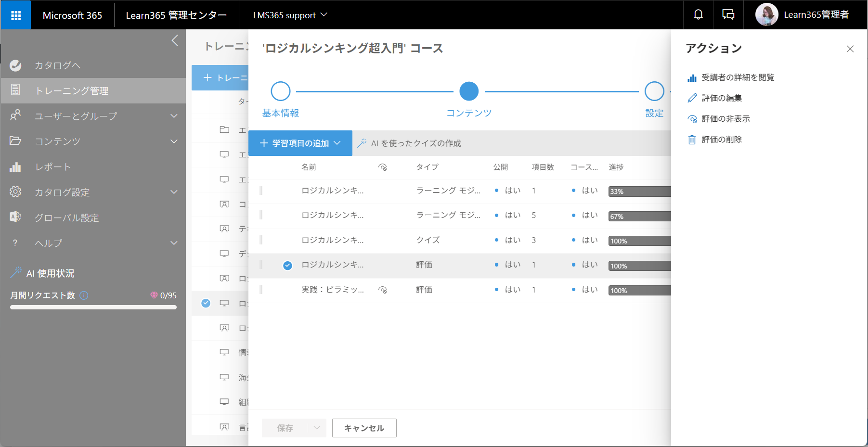Click the AI 使用状況 wand icon

(16, 272)
